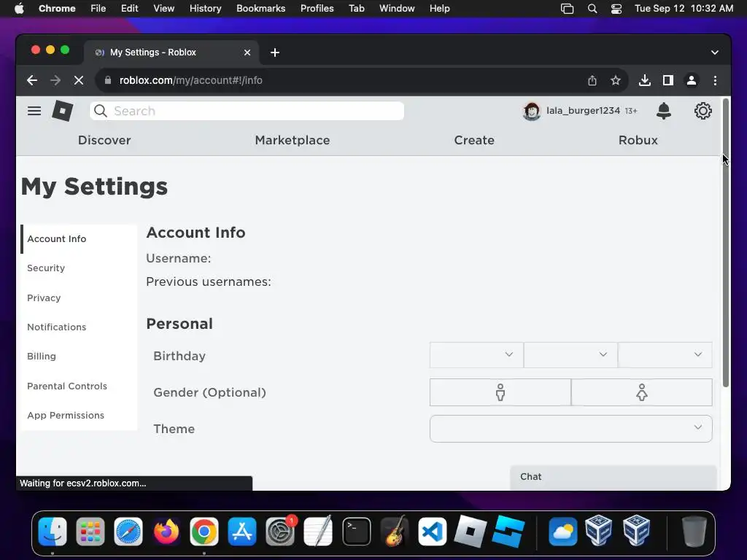Open Finder from the dock
747x560 pixels.
point(53,532)
